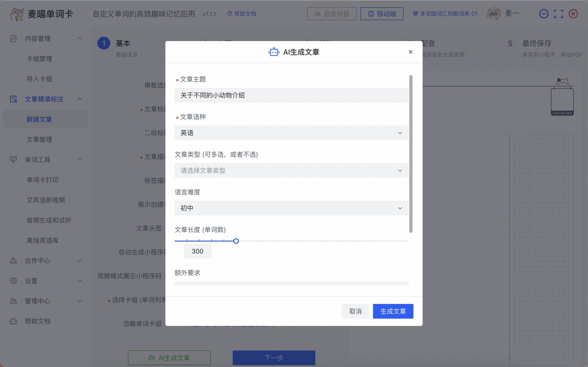Screen dimensions: 588x367
Task: Click the fullscreen icon in top bar
Action: tap(558, 14)
